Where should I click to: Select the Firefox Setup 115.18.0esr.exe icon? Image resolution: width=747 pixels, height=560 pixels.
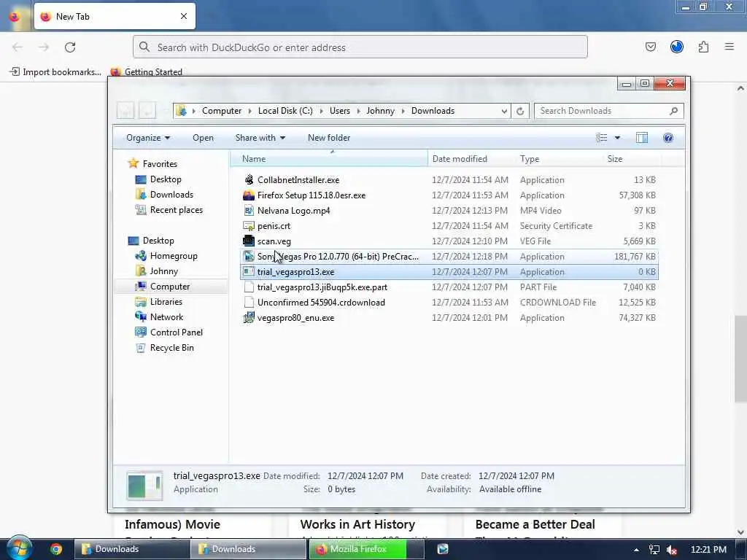tap(249, 195)
